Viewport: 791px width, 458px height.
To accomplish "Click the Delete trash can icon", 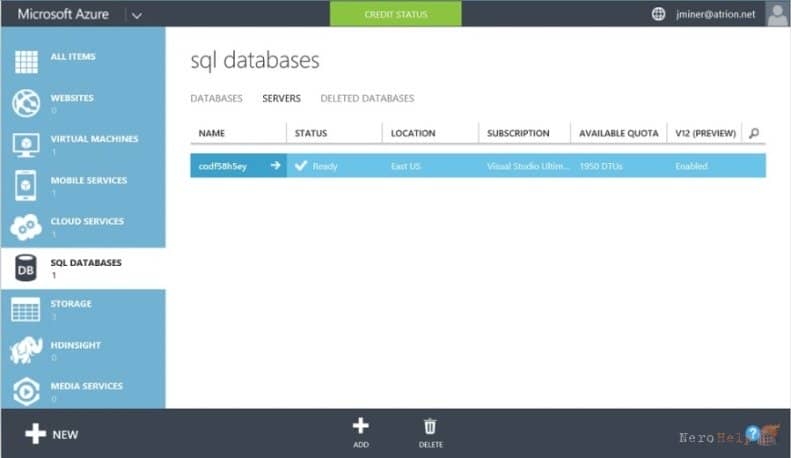I will (x=430, y=426).
